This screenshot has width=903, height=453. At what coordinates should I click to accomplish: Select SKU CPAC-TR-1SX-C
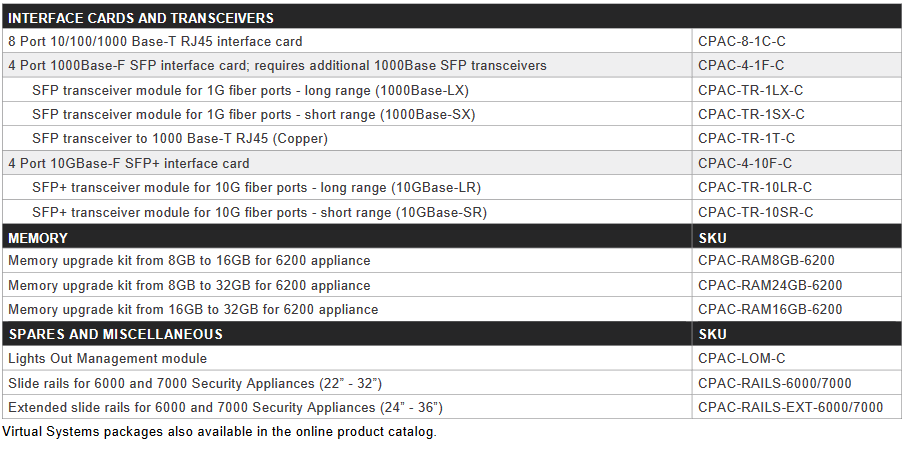751,114
